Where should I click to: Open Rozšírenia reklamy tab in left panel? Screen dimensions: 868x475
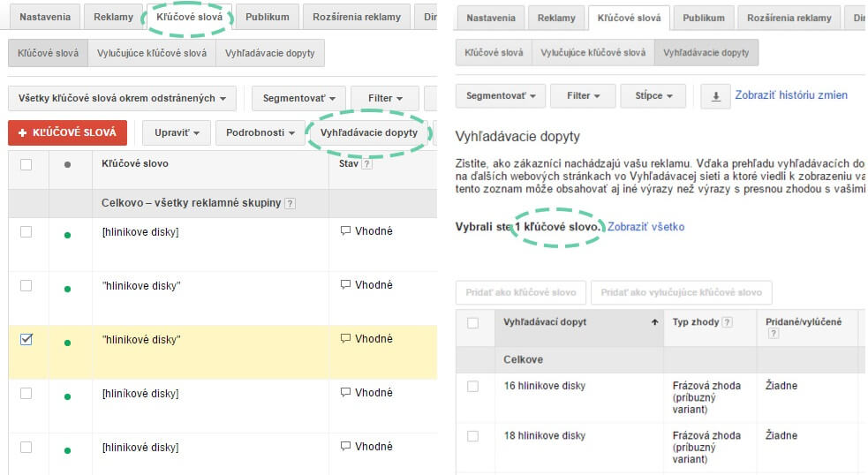(x=357, y=17)
